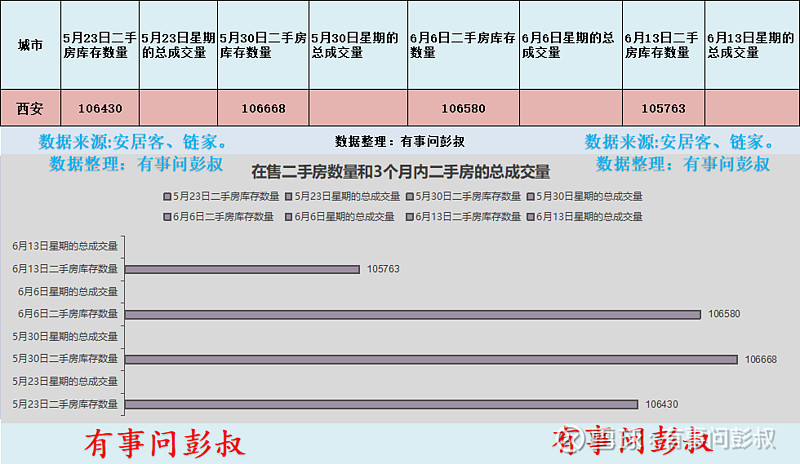This screenshot has width=800, height=464.
Task: Select the 5月23日二手房库存数量 column header
Action: click(100, 45)
